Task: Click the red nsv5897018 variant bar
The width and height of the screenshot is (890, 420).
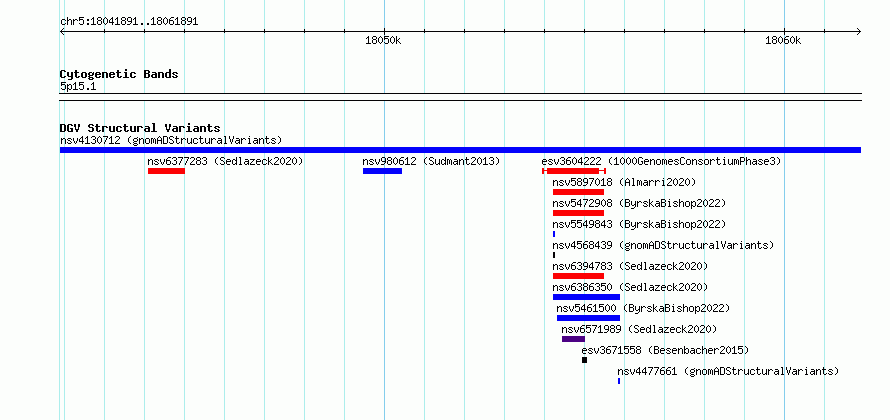Action: pyautogui.click(x=578, y=192)
